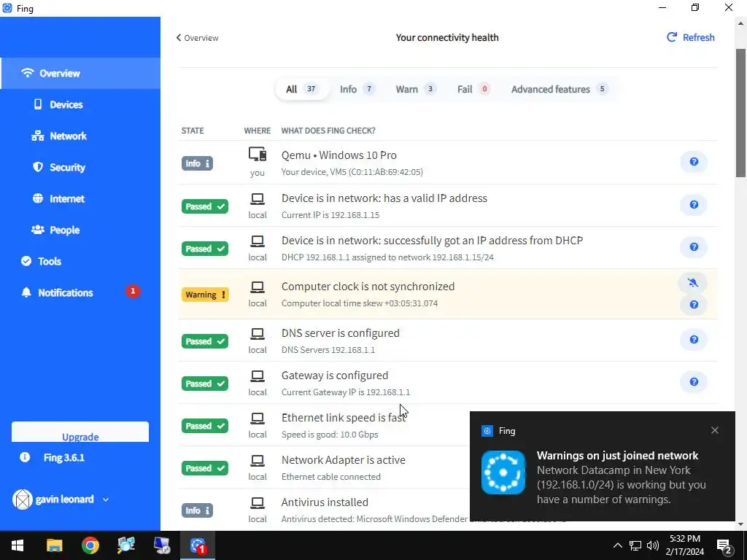Click Passed badge for Ethernet link speed
This screenshot has height=560, width=747.
pyautogui.click(x=205, y=426)
